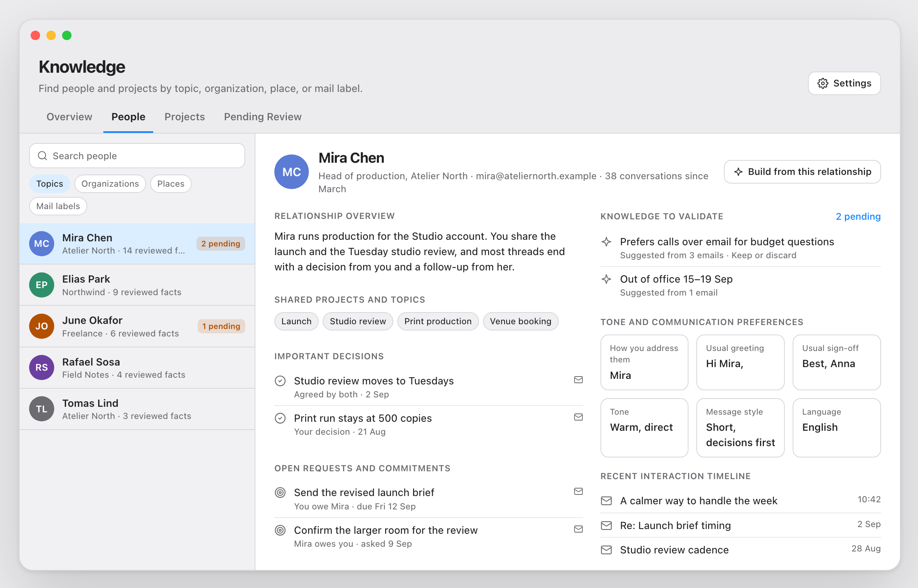Image resolution: width=918 pixels, height=588 pixels.
Task: Click 1 pending badge on June Okafor row
Action: pyautogui.click(x=221, y=326)
